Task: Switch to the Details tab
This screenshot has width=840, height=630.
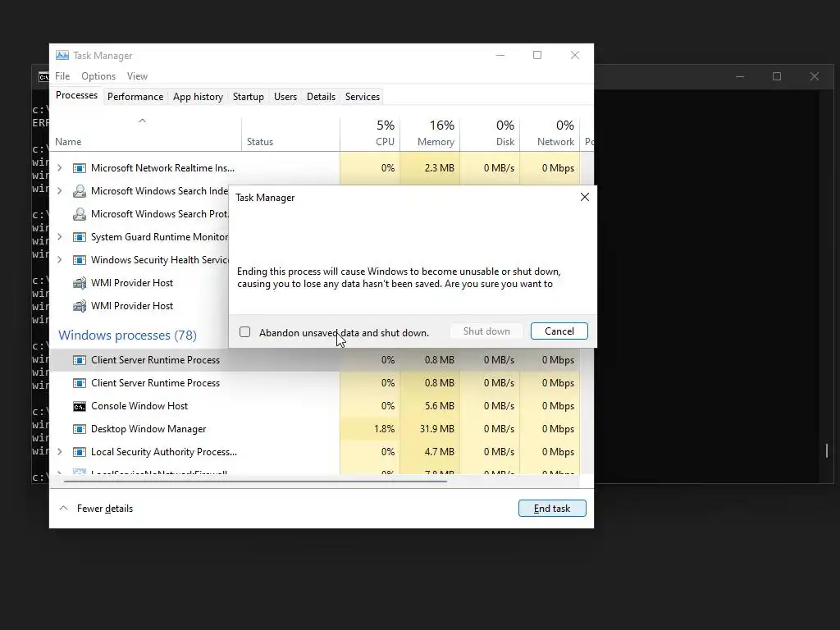Action: [321, 97]
